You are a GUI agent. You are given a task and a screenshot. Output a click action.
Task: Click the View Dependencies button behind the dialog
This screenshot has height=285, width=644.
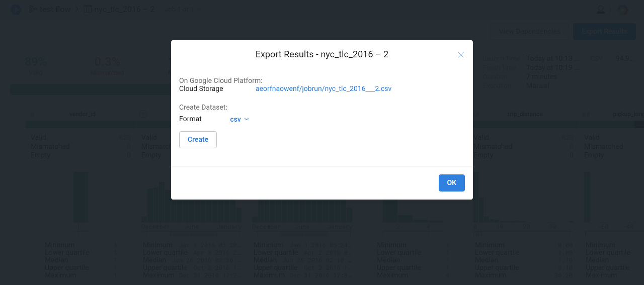(x=529, y=31)
